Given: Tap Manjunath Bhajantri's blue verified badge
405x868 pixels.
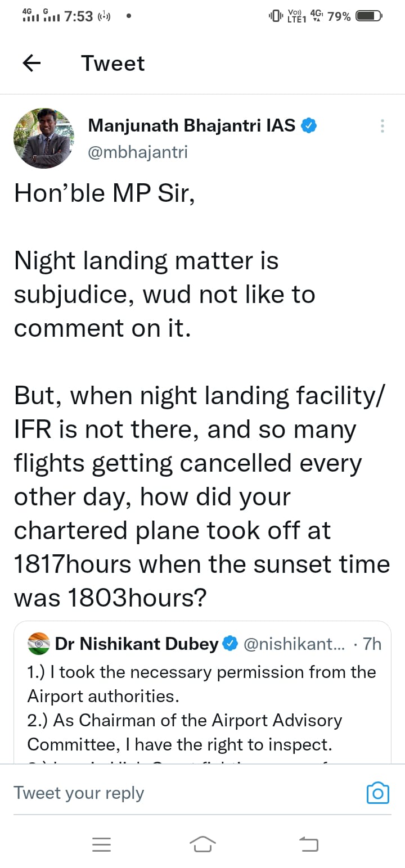Looking at the screenshot, I should click(x=309, y=126).
